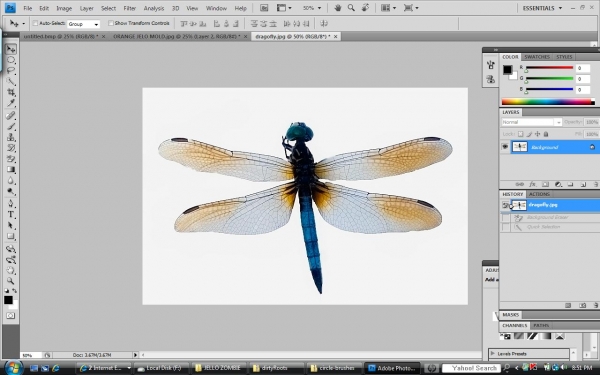Select the Horizontal Type tool
The height and width of the screenshot is (375, 600).
tap(11, 214)
